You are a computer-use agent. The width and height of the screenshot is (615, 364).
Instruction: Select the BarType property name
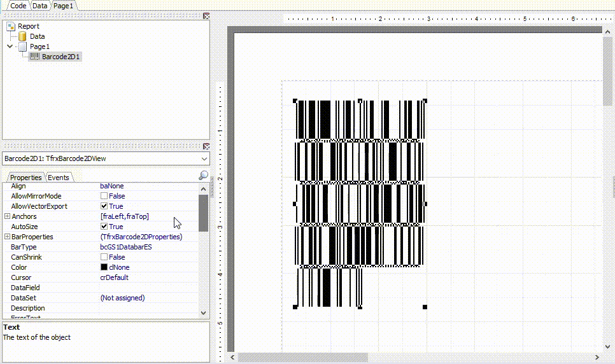(24, 247)
